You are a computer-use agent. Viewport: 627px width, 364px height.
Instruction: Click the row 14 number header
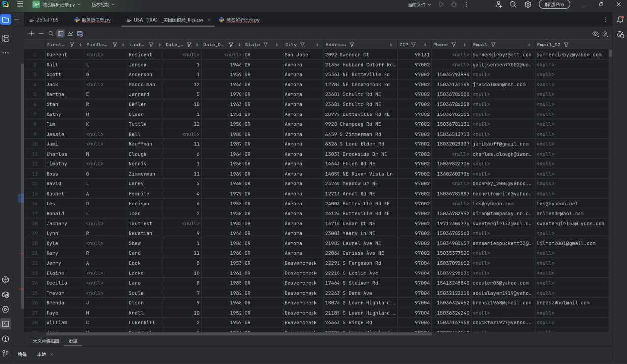point(35,184)
